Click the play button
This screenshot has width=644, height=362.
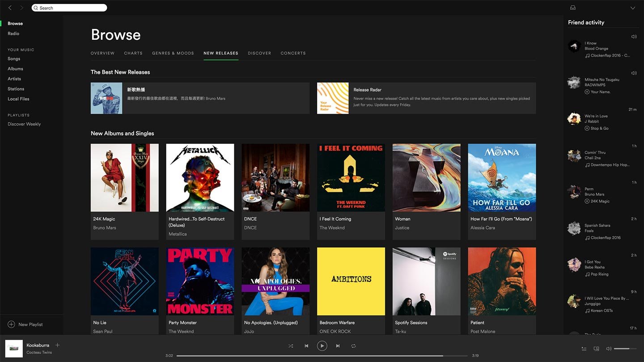(322, 346)
